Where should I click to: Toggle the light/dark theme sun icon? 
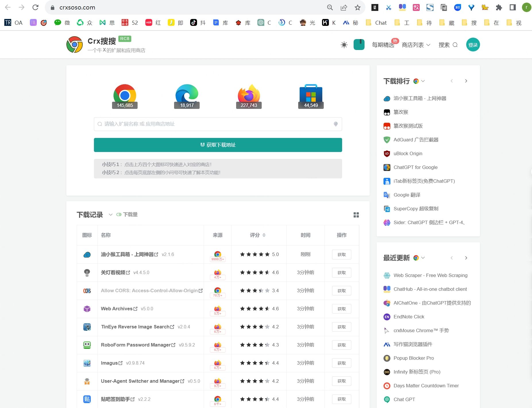point(344,45)
